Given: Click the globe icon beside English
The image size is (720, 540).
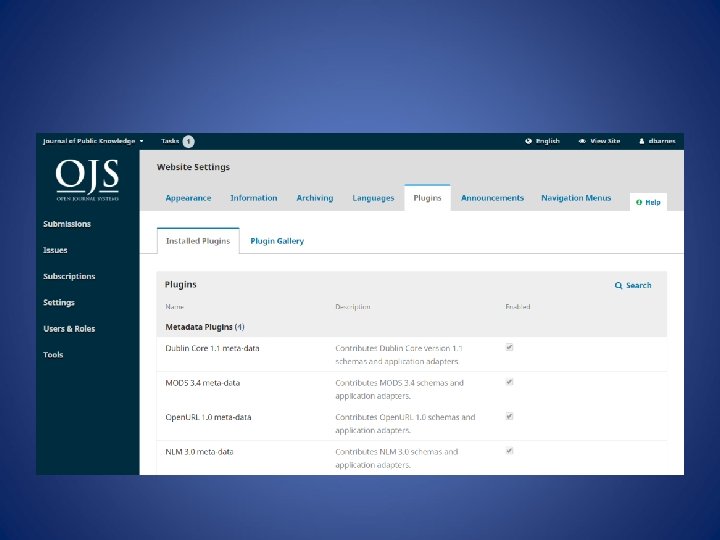Looking at the screenshot, I should [529, 141].
